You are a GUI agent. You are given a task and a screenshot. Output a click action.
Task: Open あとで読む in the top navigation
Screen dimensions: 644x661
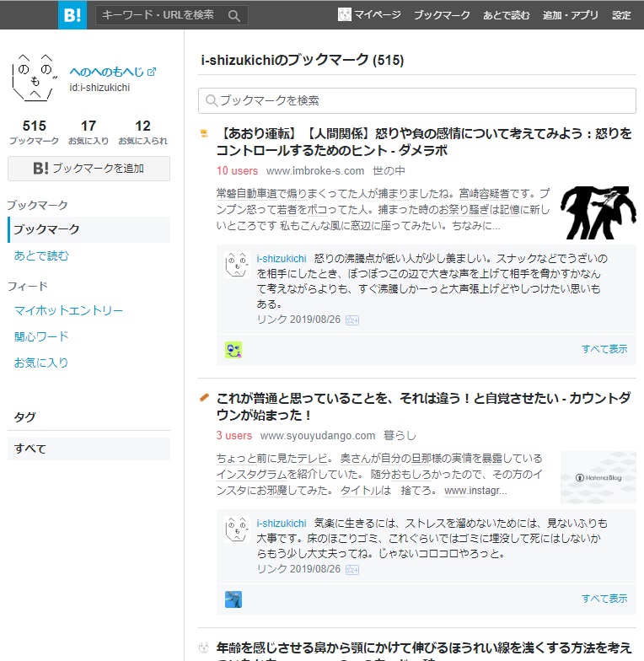(506, 15)
